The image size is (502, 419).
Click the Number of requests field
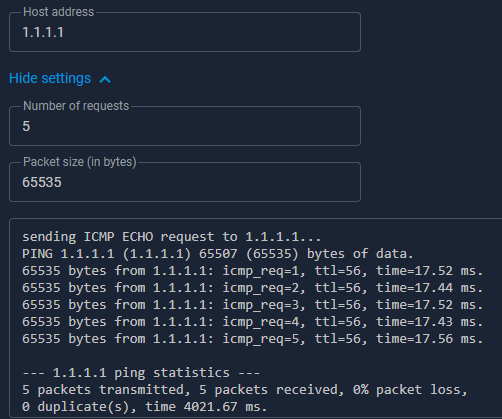(185, 126)
